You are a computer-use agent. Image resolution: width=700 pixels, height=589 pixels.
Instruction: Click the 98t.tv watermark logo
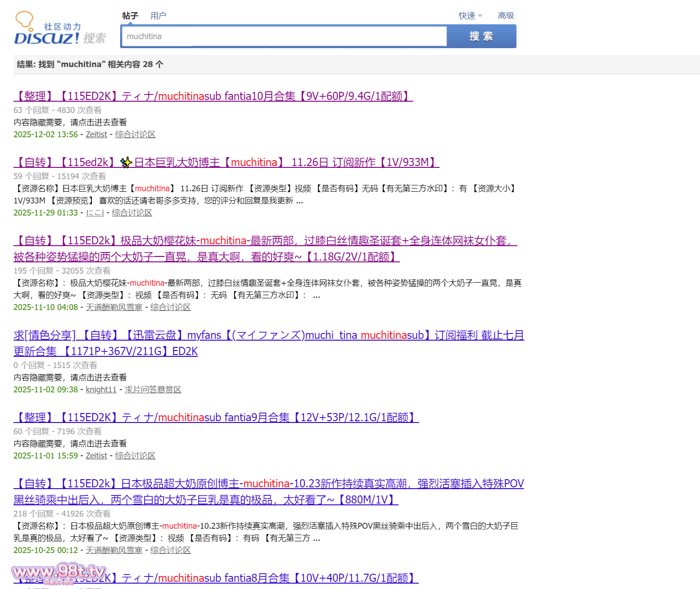point(58,572)
